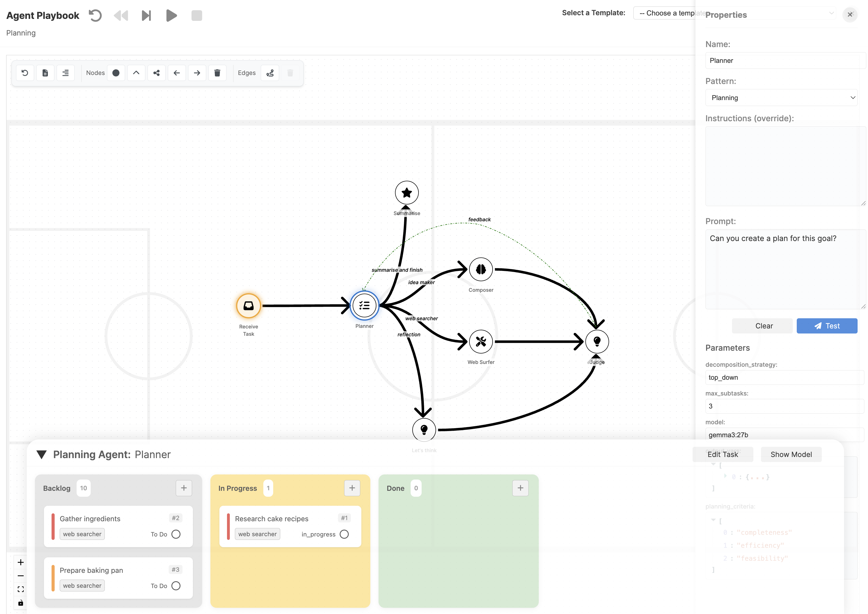The width and height of the screenshot is (868, 614).
Task: Toggle Prepare baking pan status circle
Action: tap(176, 586)
